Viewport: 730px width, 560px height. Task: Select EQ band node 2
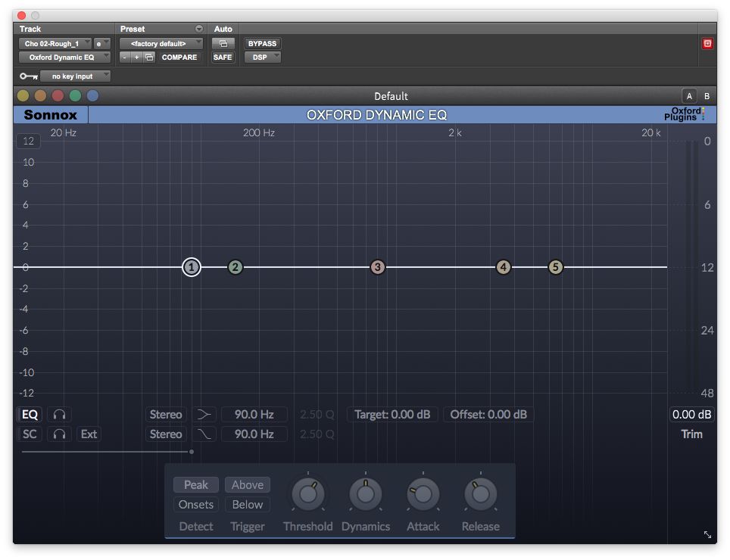(235, 267)
